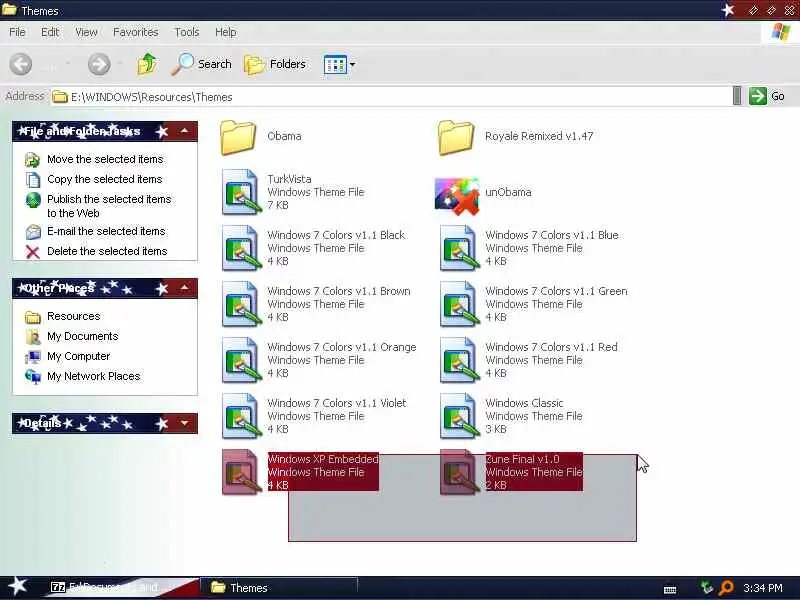800x600 pixels.
Task: Open the Search pane
Action: click(201, 64)
